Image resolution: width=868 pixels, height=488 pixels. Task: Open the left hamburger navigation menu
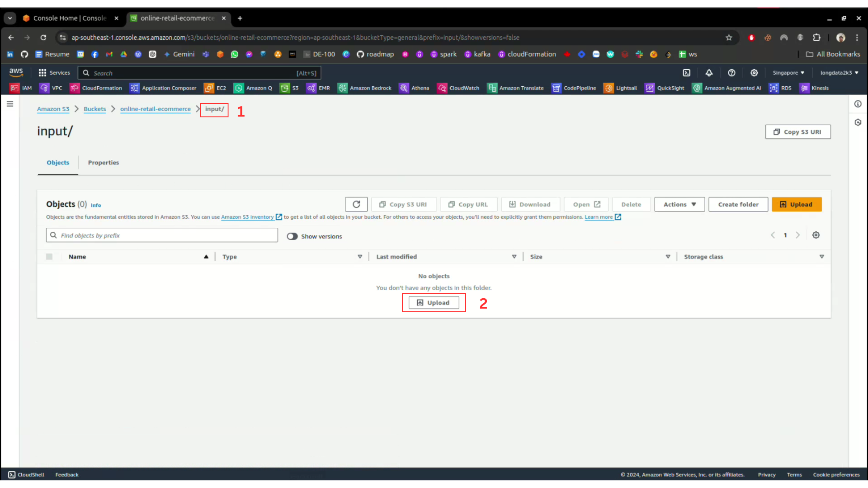coord(10,104)
